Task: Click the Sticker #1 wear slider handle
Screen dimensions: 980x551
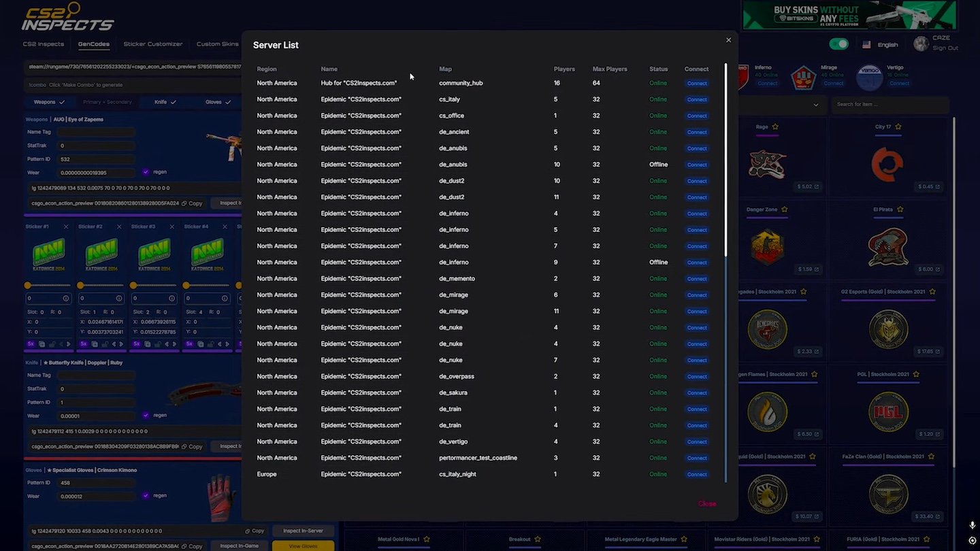Action: pyautogui.click(x=28, y=286)
